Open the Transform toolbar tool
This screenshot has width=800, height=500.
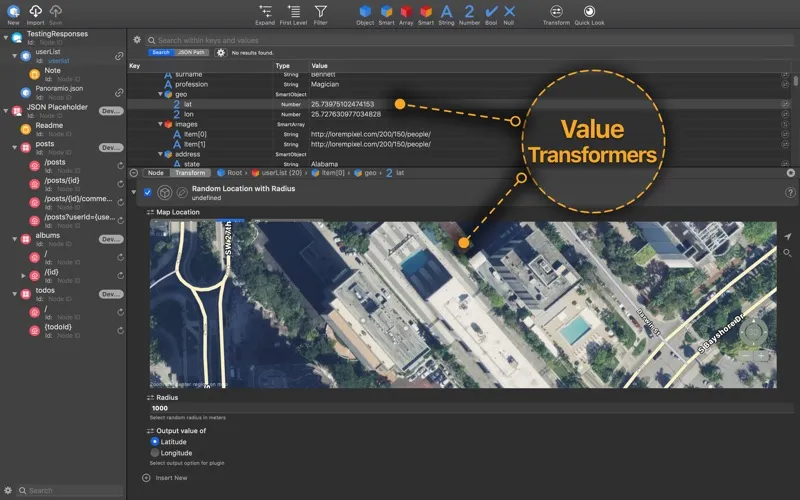click(556, 11)
